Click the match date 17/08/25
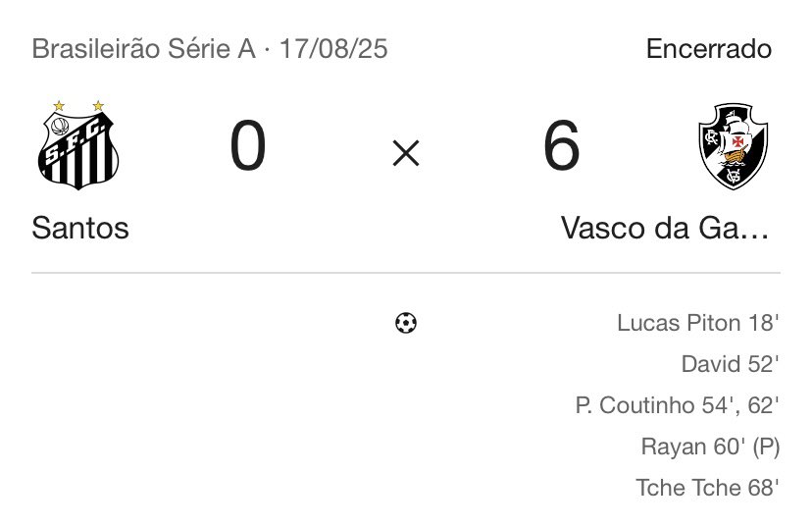The height and width of the screenshot is (527, 812). pyautogui.click(x=333, y=49)
